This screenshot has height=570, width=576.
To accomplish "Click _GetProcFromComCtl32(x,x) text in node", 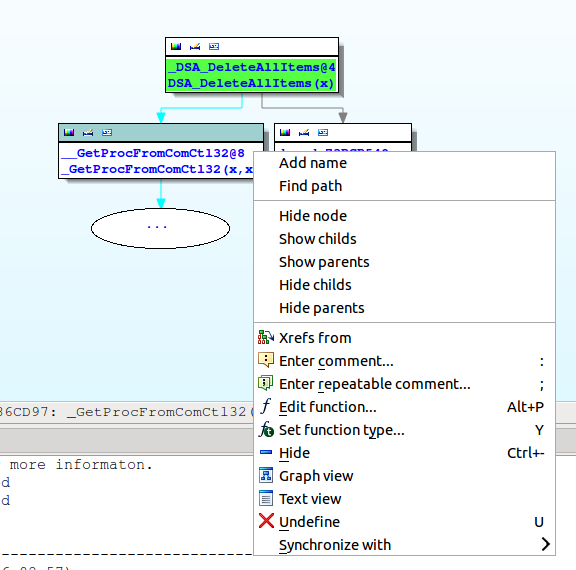I will 157,169.
